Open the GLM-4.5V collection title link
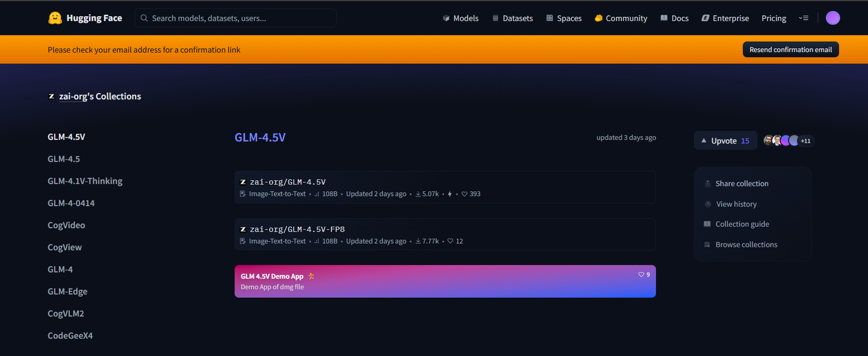868x356 pixels. click(260, 137)
